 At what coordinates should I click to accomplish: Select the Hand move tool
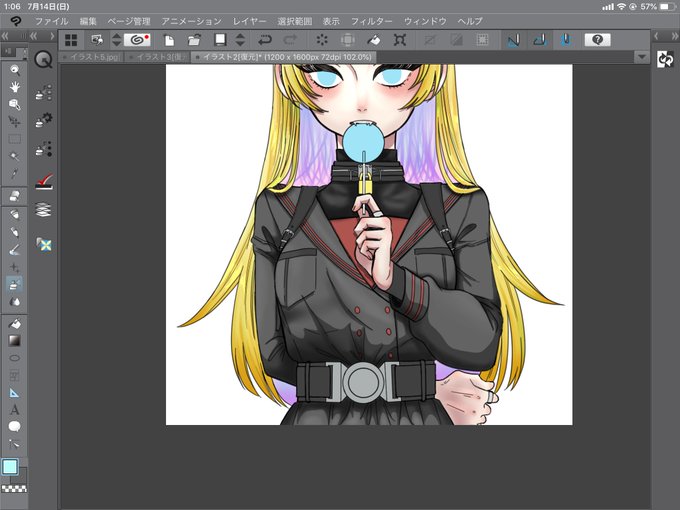(15, 87)
